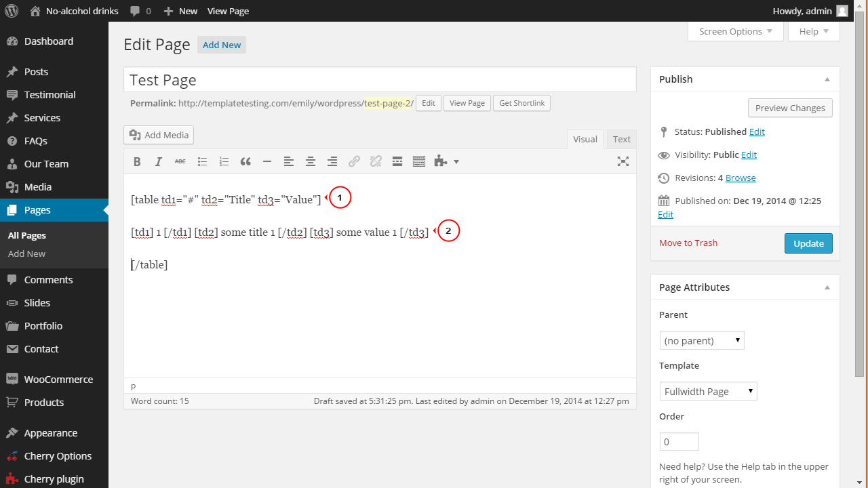
Task: Open the Template dropdown showing Fullwidth Page
Action: [x=709, y=391]
